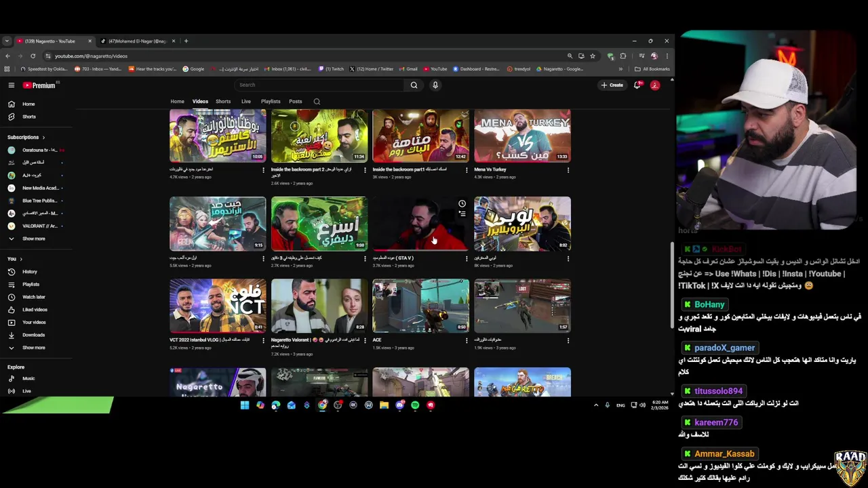Select BoHany username in chat
This screenshot has width=868, height=488.
[709, 304]
